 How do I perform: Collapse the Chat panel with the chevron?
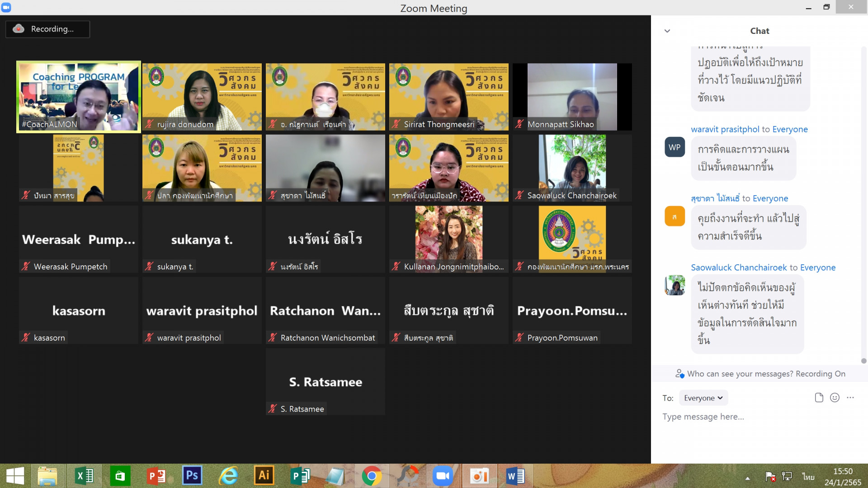[x=667, y=31]
